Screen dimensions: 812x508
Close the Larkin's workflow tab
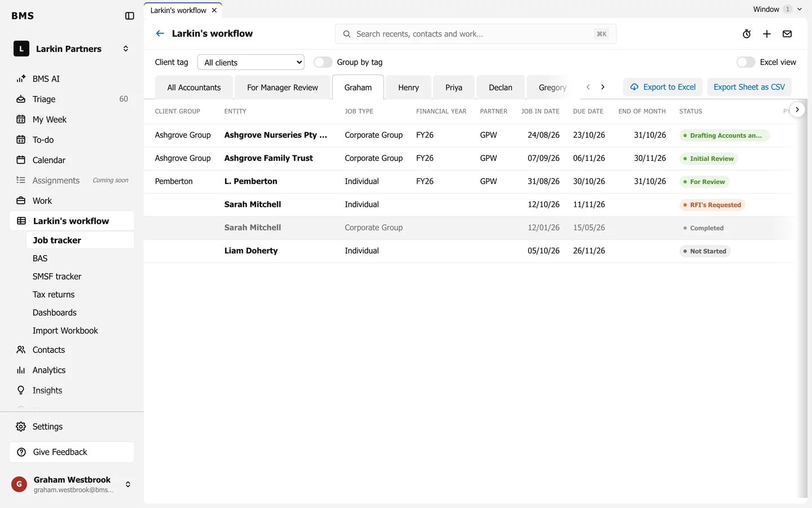tap(214, 10)
